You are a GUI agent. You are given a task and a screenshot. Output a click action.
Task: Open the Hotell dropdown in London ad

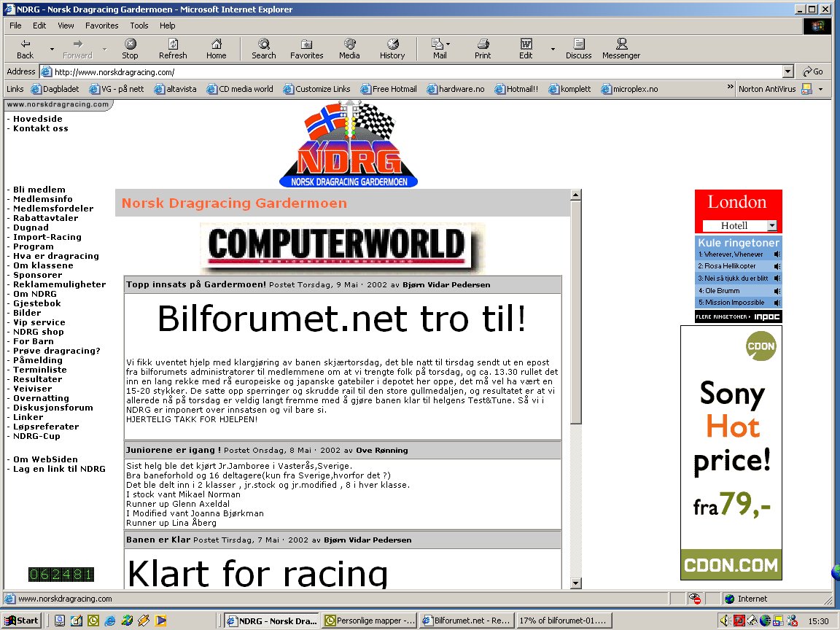click(772, 226)
